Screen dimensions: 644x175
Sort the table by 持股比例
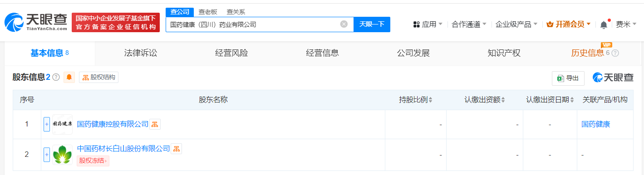pyautogui.click(x=416, y=100)
